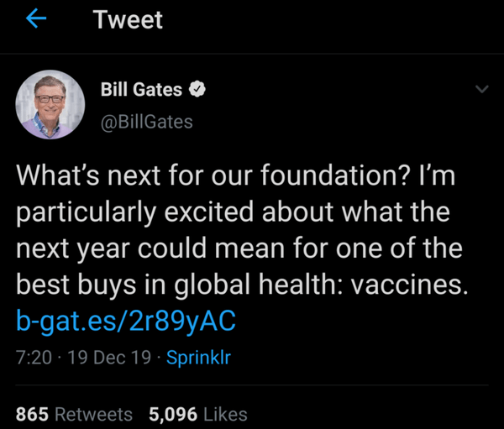This screenshot has width=504, height=429.
Task: View the 865 Retweets list
Action: point(74,414)
